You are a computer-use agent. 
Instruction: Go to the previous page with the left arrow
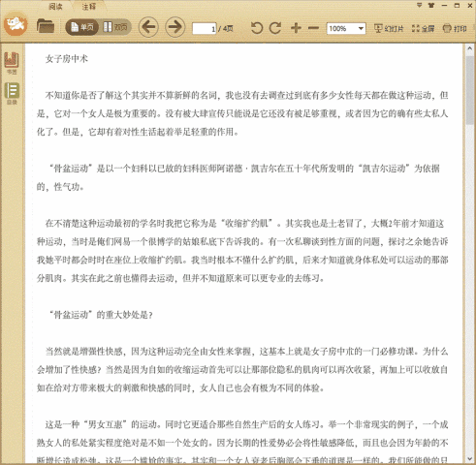click(148, 27)
